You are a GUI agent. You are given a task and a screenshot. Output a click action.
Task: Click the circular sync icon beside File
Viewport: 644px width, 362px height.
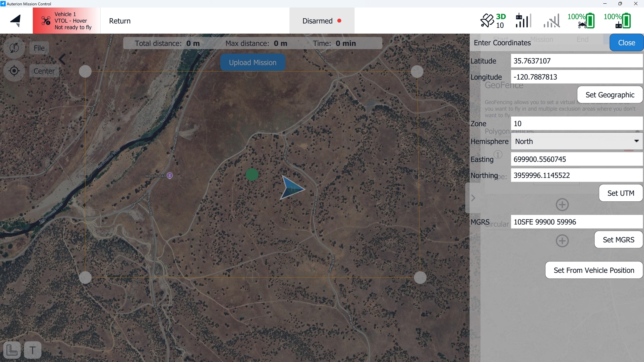point(14,48)
